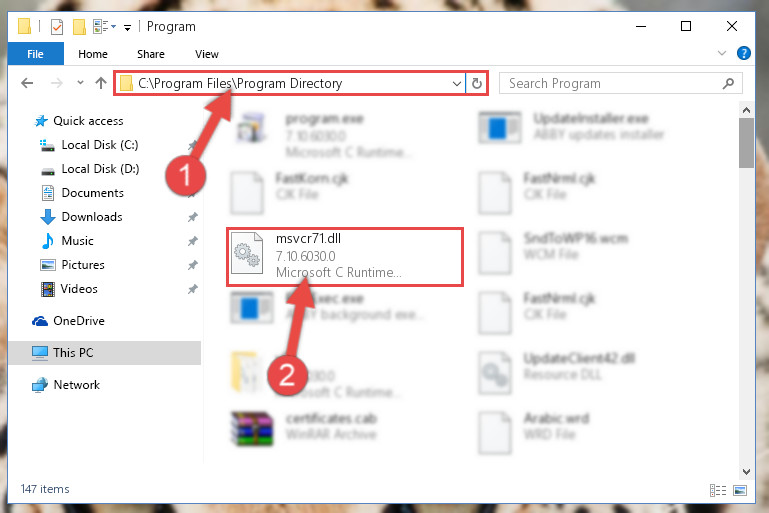Go up one folder level
769x513 pixels.
coord(101,83)
